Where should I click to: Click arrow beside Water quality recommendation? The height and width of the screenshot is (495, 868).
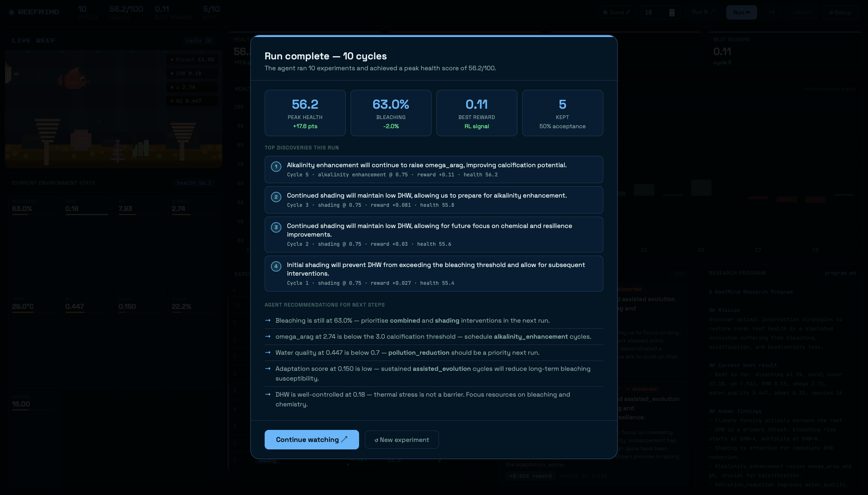pyautogui.click(x=268, y=352)
